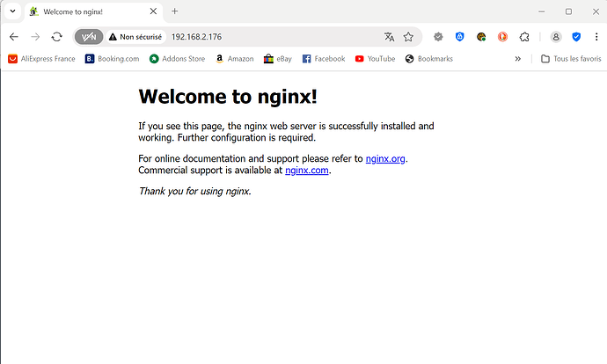Go forward with the forward arrow
Viewport: 607px width, 364px height.
coord(35,37)
